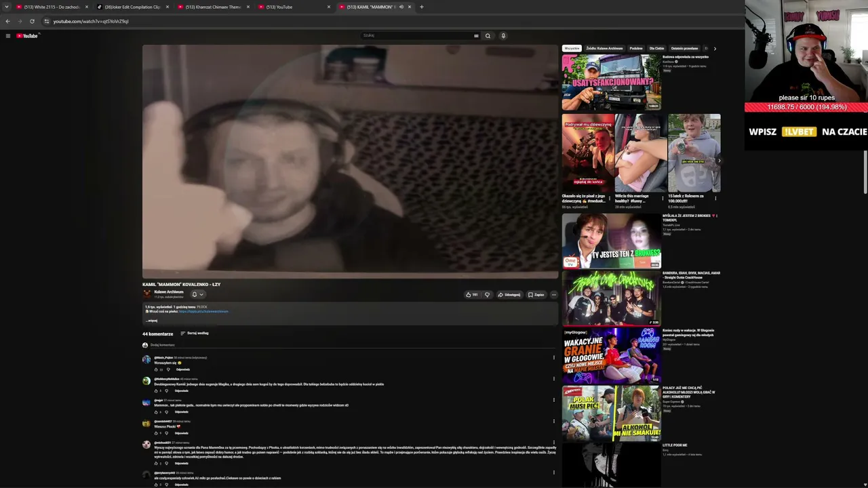
Task: Like the 'Mammon.. tak pięknie gada' comment
Action: [156, 412]
